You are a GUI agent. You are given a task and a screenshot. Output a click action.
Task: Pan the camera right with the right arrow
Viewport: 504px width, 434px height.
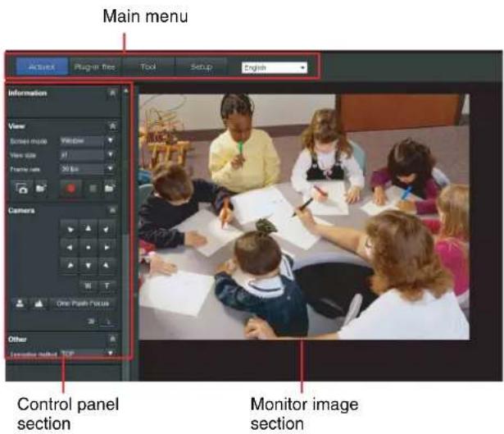tap(107, 247)
